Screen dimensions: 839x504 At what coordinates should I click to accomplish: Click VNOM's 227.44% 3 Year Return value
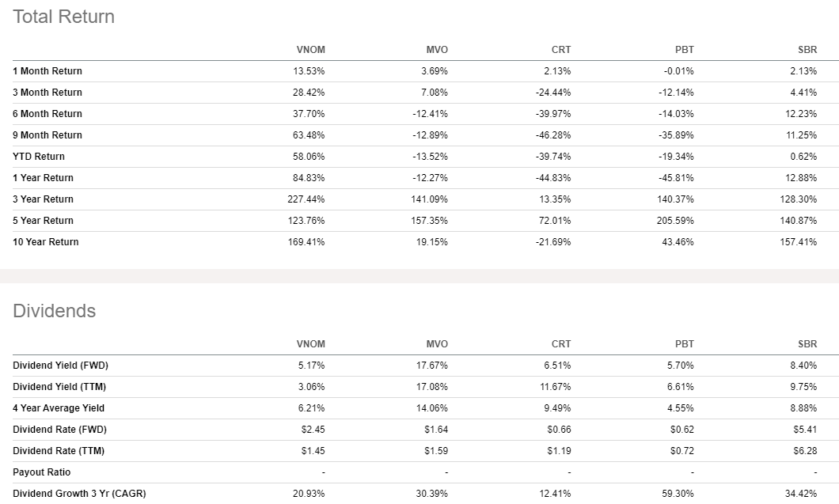tap(307, 199)
